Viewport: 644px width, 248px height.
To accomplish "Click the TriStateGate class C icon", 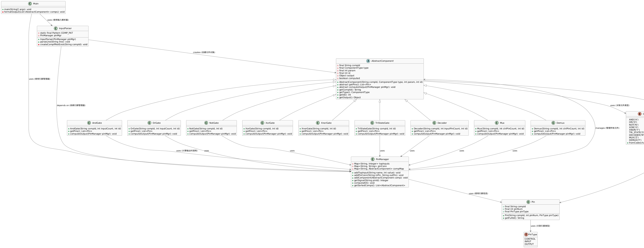I will 372,123.
